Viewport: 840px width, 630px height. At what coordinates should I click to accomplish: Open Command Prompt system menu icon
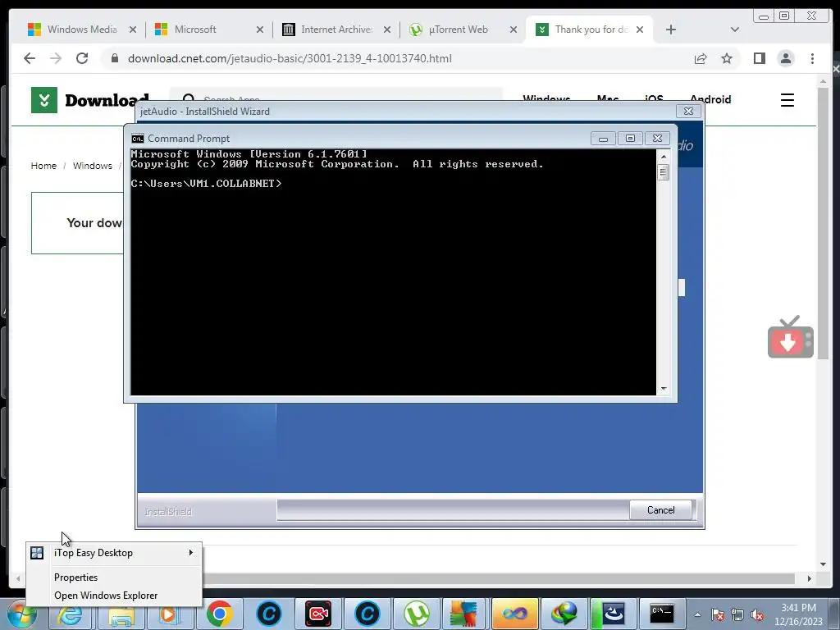[138, 138]
